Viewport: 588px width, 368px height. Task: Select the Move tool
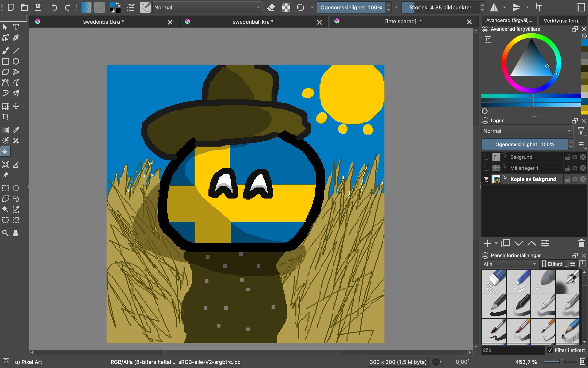pyautogui.click(x=16, y=106)
